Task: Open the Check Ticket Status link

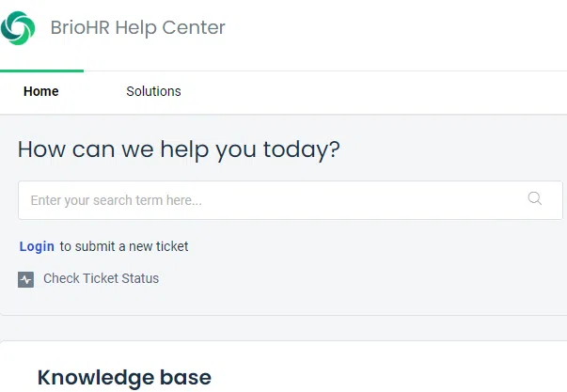Action: [x=101, y=278]
